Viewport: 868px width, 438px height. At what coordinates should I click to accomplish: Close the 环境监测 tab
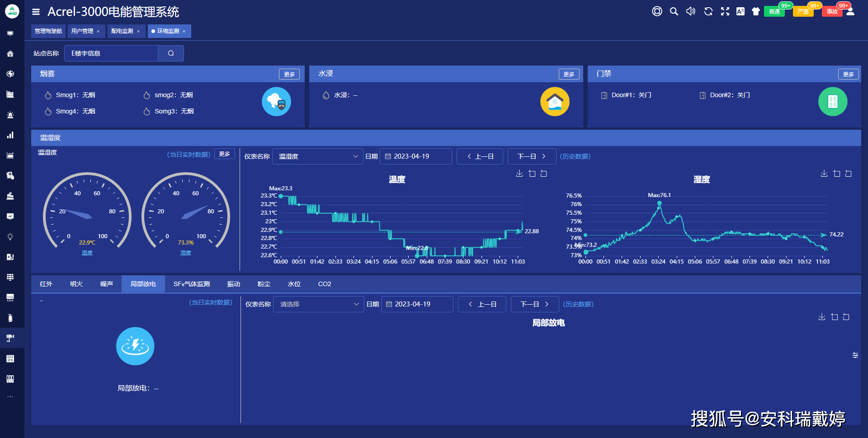tap(184, 32)
